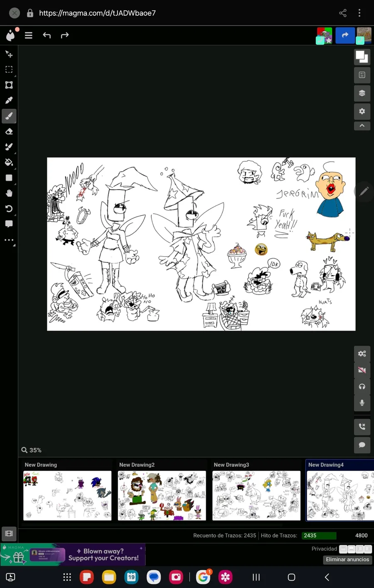Tap the Android back navigation button
Image resolution: width=374 pixels, height=588 pixels.
(x=327, y=577)
